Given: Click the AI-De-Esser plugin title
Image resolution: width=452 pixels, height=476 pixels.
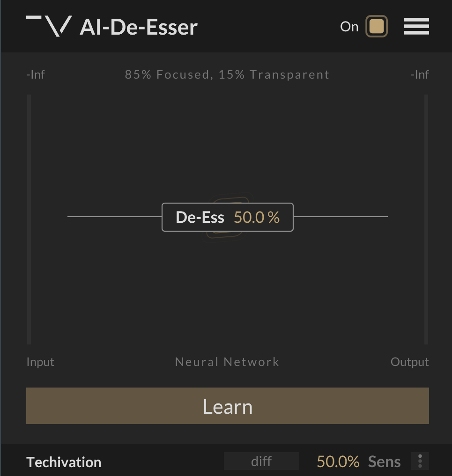Looking at the screenshot, I should point(139,27).
